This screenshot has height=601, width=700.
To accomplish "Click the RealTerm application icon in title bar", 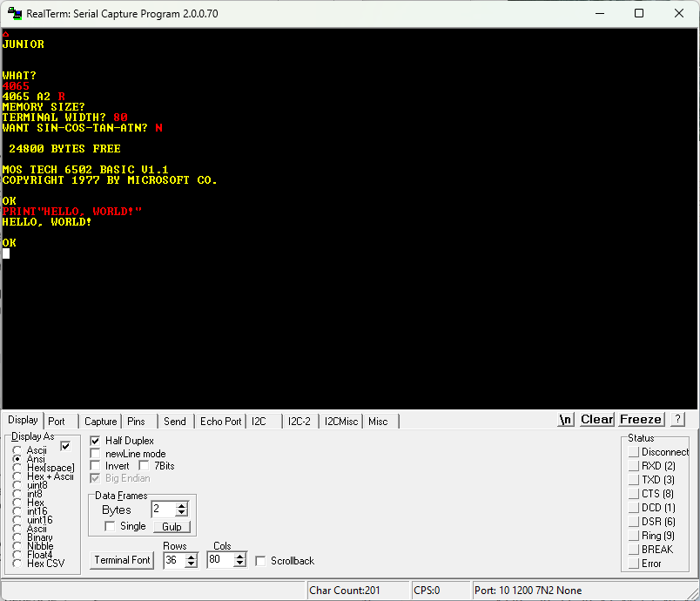I will (x=15, y=13).
